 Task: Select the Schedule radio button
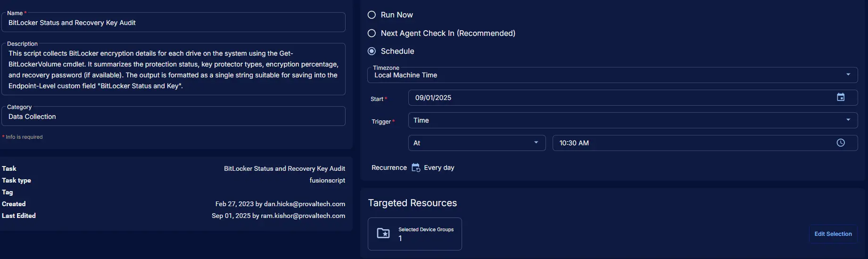coord(372,51)
